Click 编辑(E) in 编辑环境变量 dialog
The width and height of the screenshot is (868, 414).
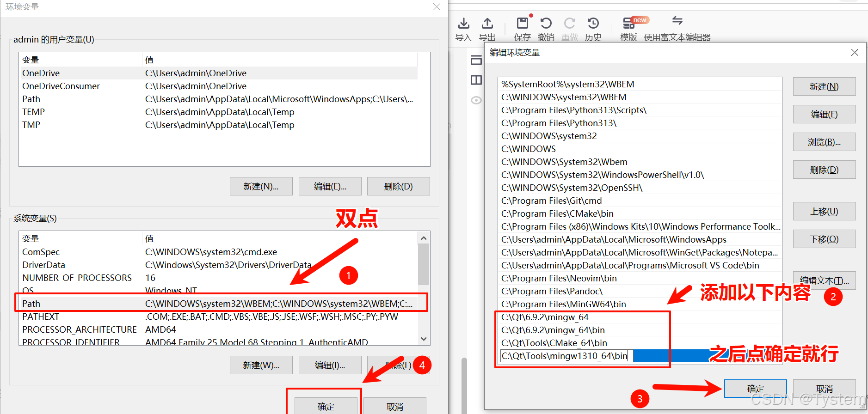[824, 114]
